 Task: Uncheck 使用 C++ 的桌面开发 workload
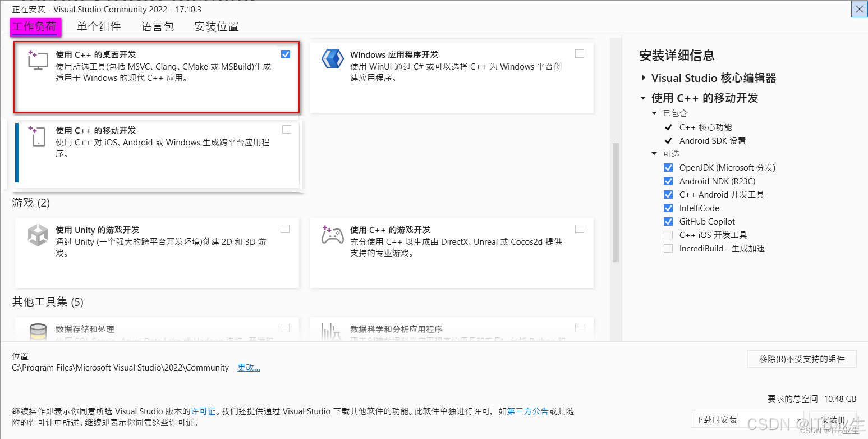286,54
